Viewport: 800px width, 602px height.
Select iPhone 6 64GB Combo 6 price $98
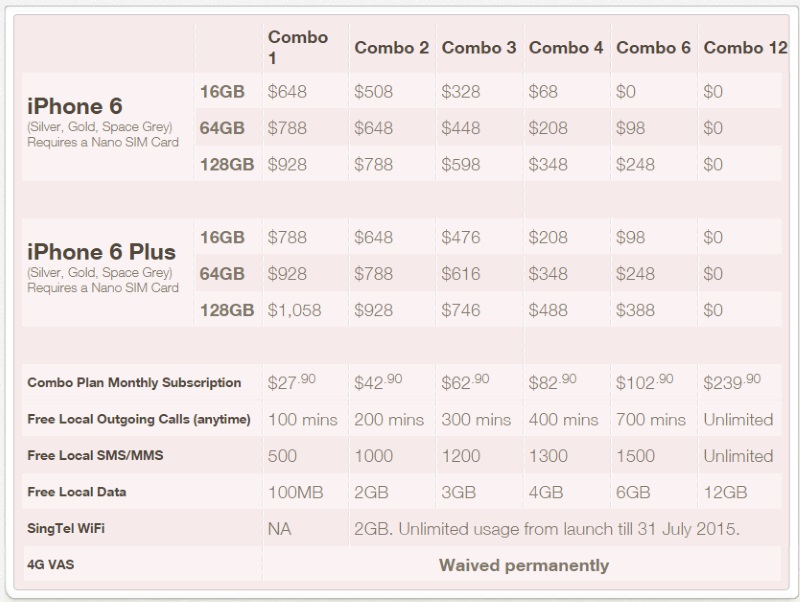coord(630,128)
